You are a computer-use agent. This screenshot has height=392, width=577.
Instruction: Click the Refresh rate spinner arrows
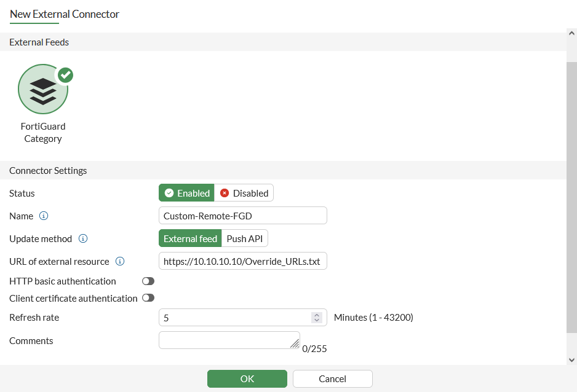click(317, 318)
